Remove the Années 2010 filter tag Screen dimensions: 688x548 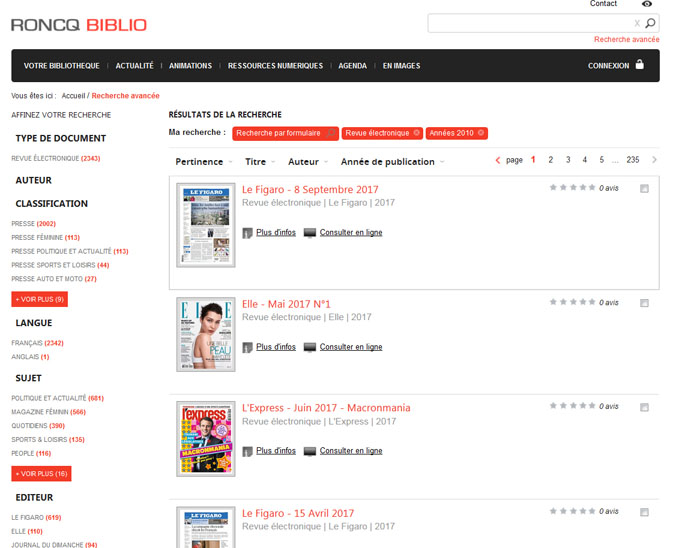[x=481, y=133]
